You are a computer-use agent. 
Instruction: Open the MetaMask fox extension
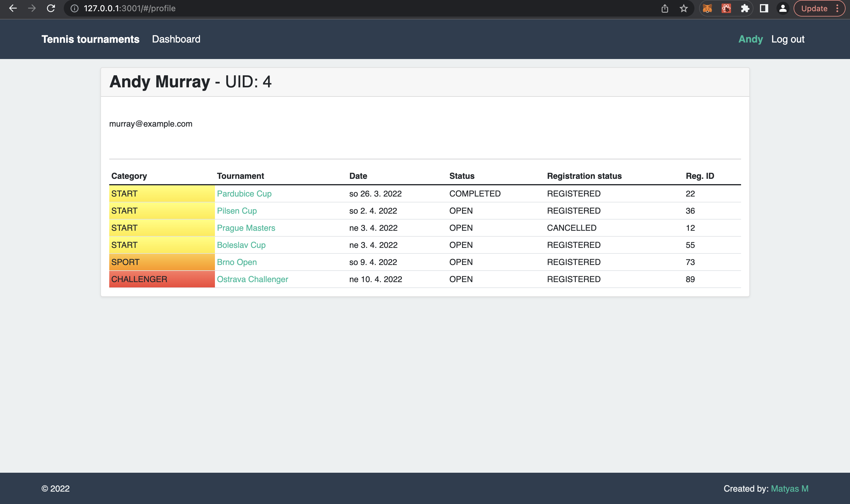pos(707,9)
